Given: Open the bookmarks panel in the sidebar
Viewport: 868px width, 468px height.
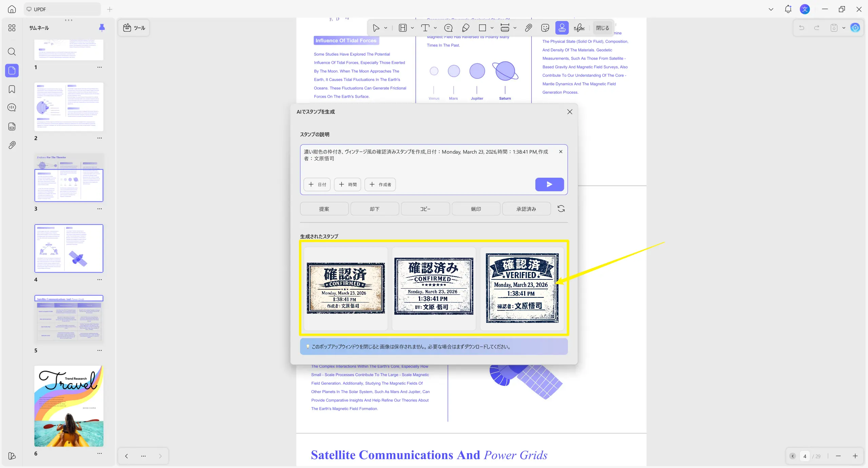Looking at the screenshot, I should pos(12,90).
